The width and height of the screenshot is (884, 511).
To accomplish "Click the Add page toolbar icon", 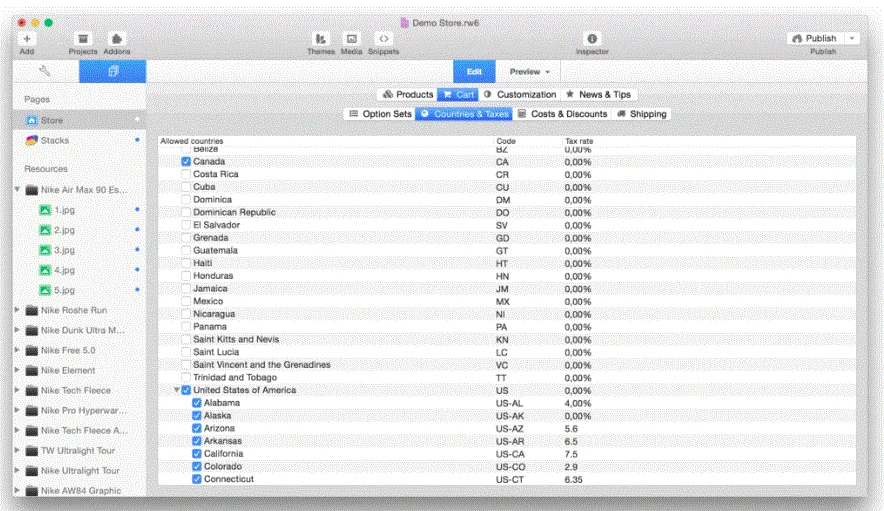I will pyautogui.click(x=26, y=38).
